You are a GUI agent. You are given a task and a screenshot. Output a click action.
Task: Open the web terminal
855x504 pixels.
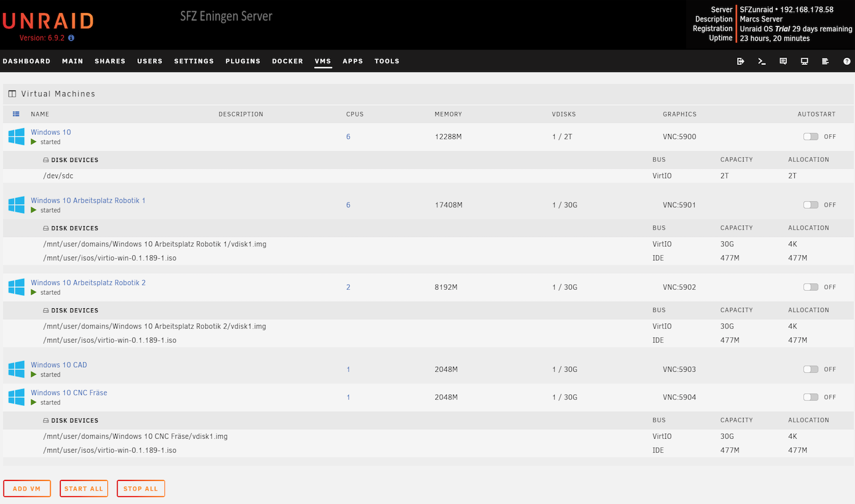[x=762, y=61]
